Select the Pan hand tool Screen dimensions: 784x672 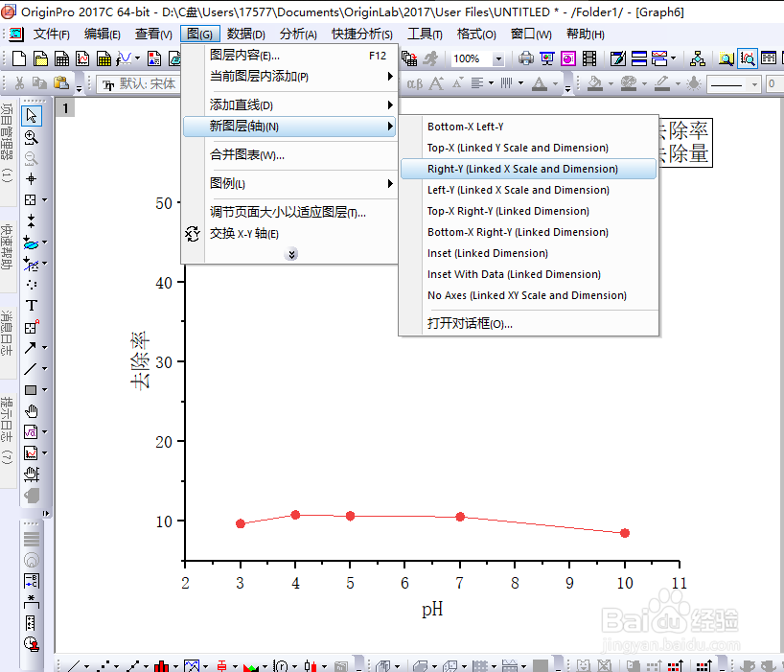tap(31, 411)
